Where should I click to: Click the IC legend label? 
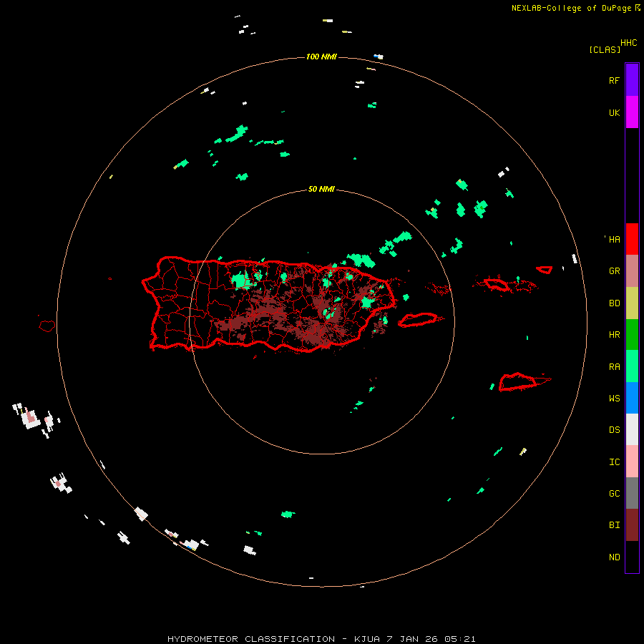click(614, 462)
